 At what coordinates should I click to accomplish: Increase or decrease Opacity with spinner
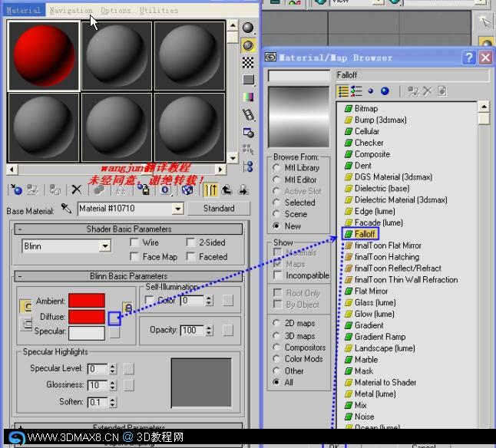209,330
